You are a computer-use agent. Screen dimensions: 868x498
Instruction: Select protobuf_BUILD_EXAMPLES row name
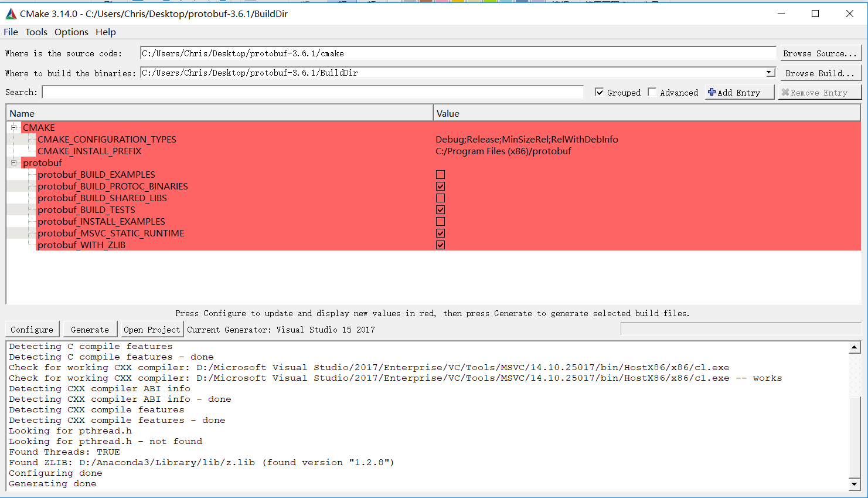click(x=96, y=174)
